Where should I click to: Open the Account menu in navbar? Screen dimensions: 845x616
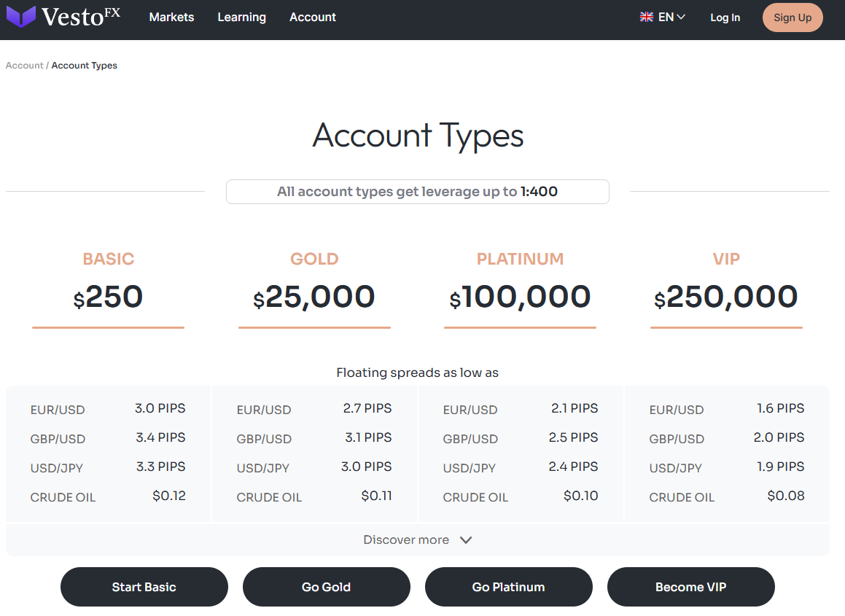pos(313,17)
